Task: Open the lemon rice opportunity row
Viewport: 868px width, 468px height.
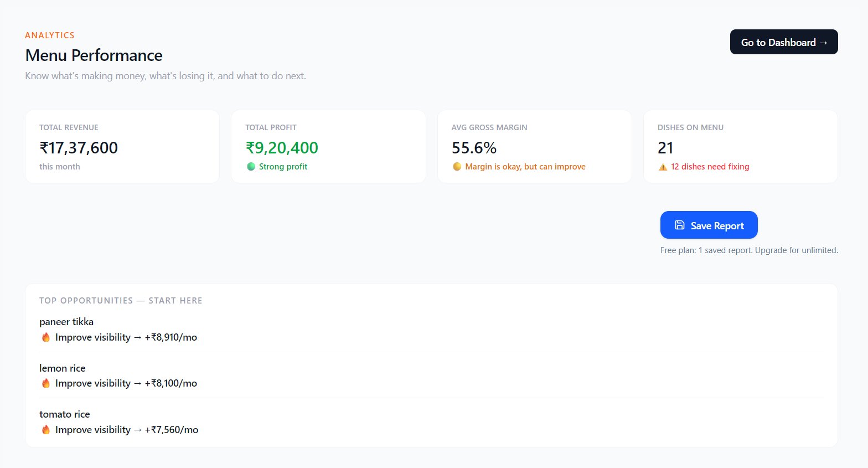Action: tap(431, 376)
